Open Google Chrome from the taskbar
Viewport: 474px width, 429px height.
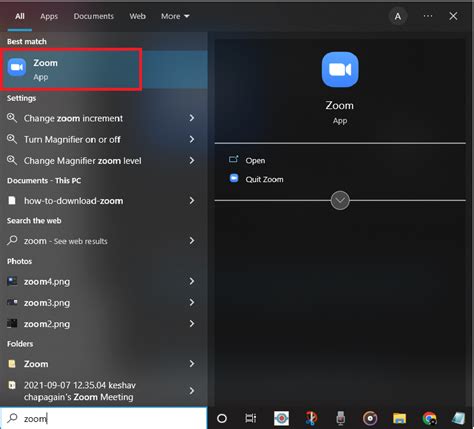pyautogui.click(x=429, y=418)
